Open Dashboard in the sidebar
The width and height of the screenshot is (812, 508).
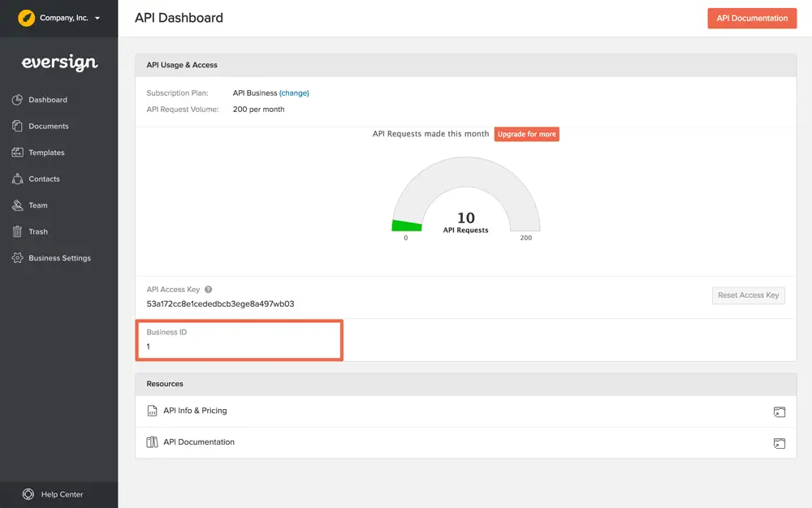coord(48,100)
